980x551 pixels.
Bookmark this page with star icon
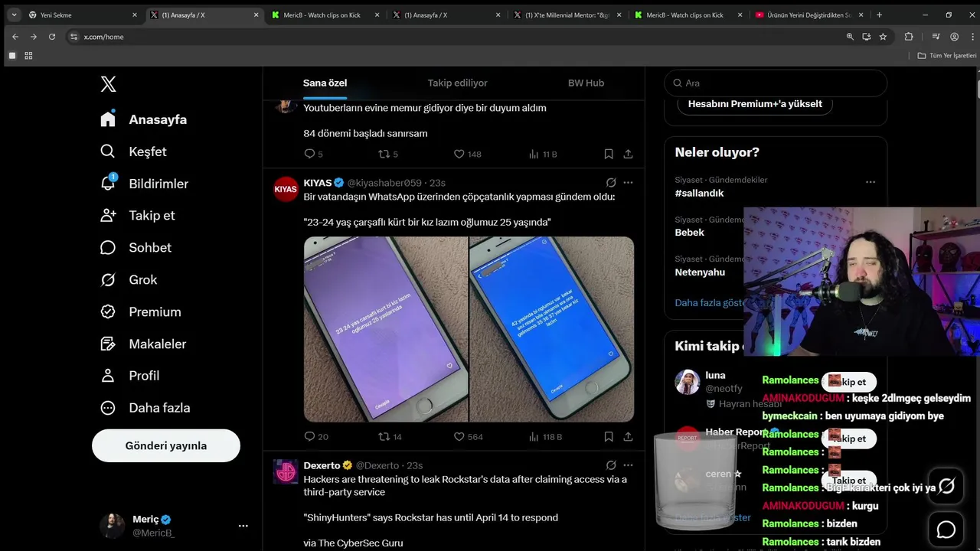coord(883,37)
